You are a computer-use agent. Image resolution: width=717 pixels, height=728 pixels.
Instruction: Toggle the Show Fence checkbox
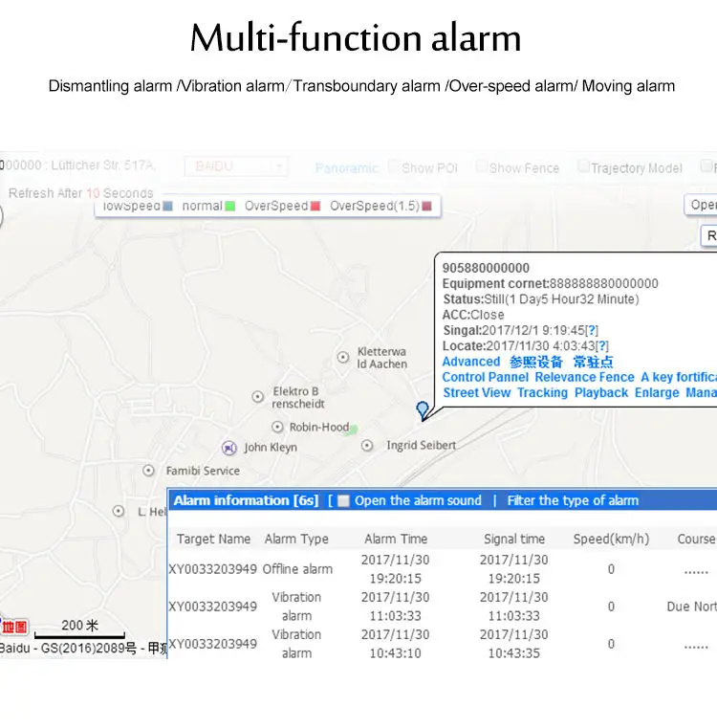click(x=481, y=166)
